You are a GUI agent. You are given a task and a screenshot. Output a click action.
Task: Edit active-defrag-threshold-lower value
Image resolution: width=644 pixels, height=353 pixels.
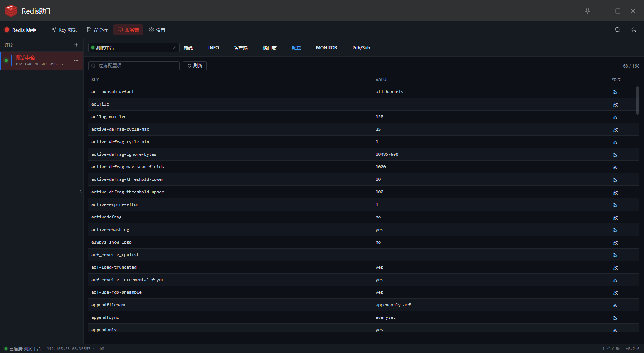click(x=616, y=180)
